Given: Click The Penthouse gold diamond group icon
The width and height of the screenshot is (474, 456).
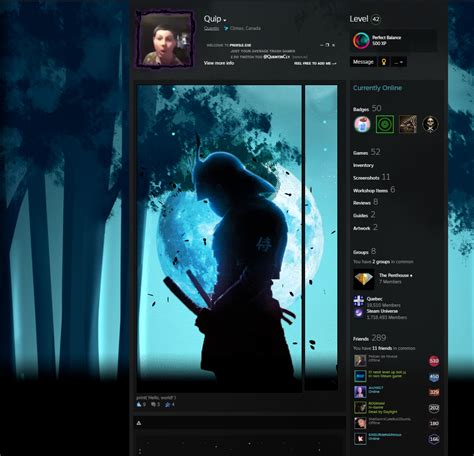Looking at the screenshot, I should point(364,279).
